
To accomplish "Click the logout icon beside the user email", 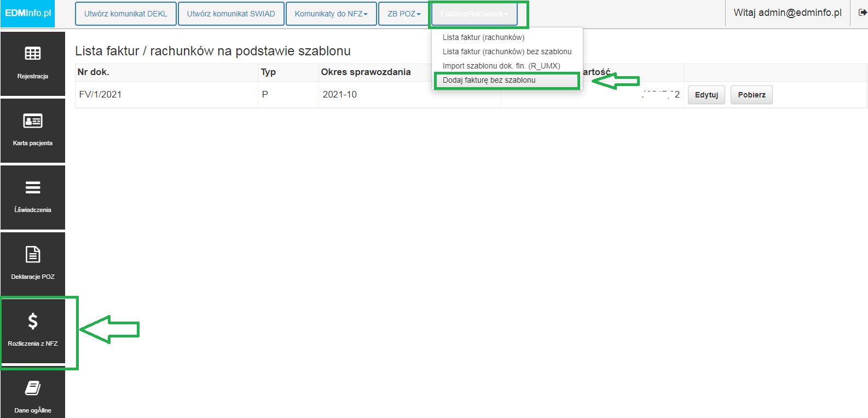I will 863,13.
